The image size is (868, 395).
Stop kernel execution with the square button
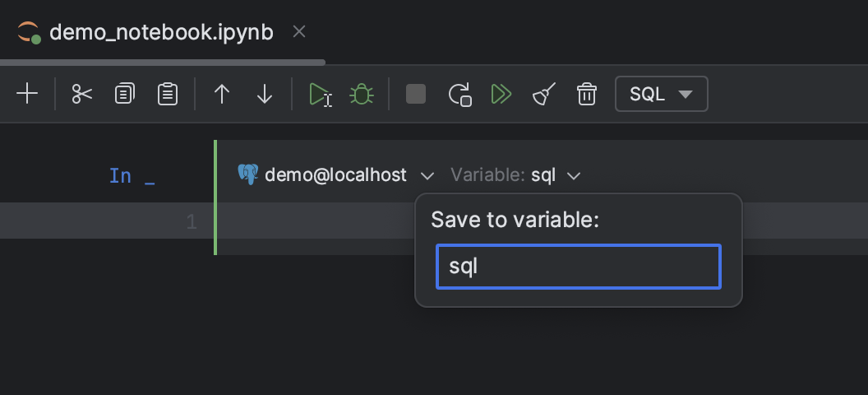[416, 94]
